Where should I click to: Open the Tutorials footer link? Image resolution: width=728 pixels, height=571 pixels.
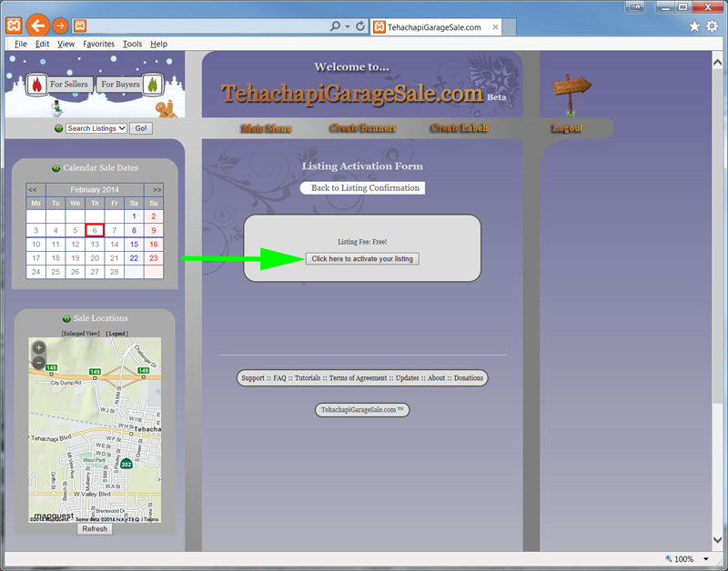click(x=308, y=378)
